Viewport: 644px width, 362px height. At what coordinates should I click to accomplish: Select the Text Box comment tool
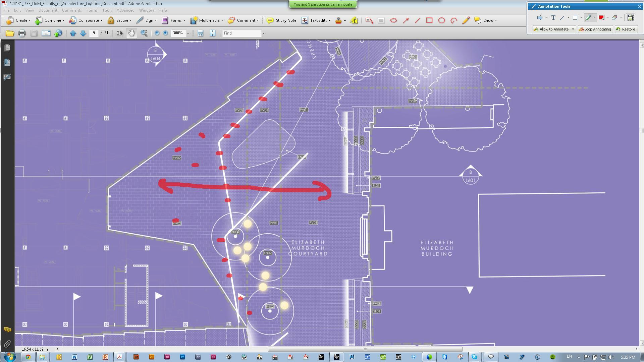[x=381, y=20]
